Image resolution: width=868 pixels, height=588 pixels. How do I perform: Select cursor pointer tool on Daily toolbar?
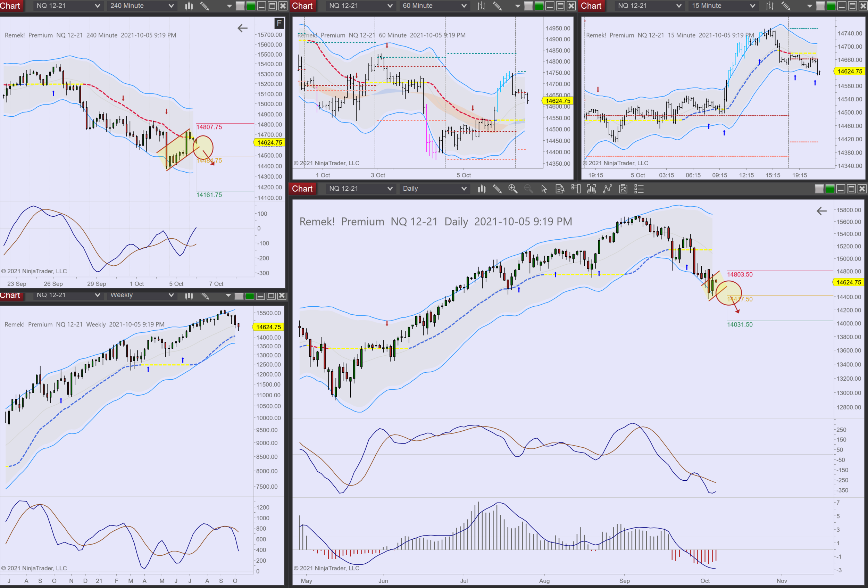[x=544, y=189]
